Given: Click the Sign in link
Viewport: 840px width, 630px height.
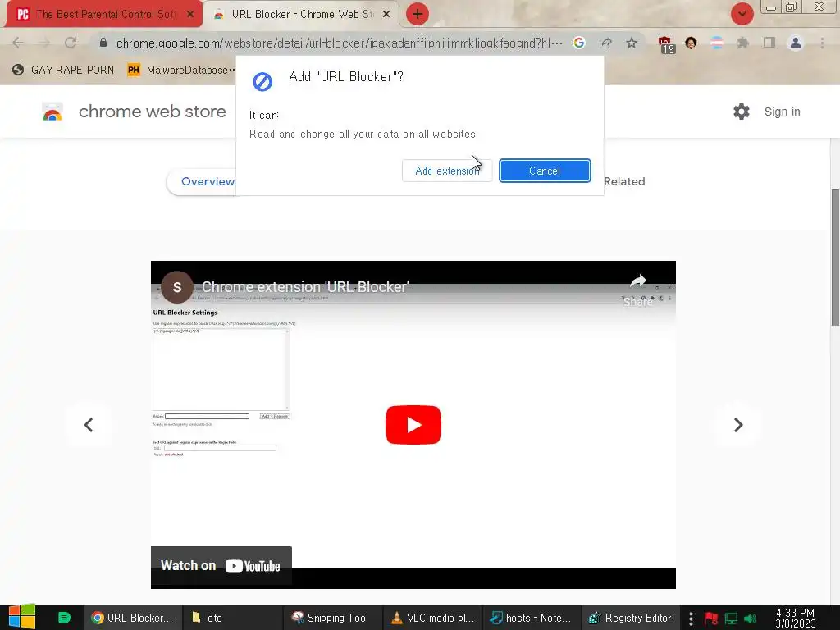Looking at the screenshot, I should pos(782,112).
